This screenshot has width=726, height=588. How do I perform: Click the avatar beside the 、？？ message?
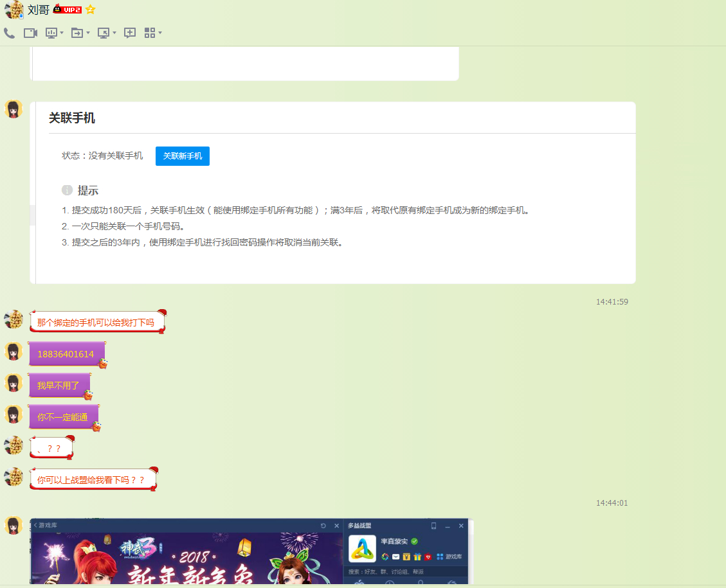(14, 445)
